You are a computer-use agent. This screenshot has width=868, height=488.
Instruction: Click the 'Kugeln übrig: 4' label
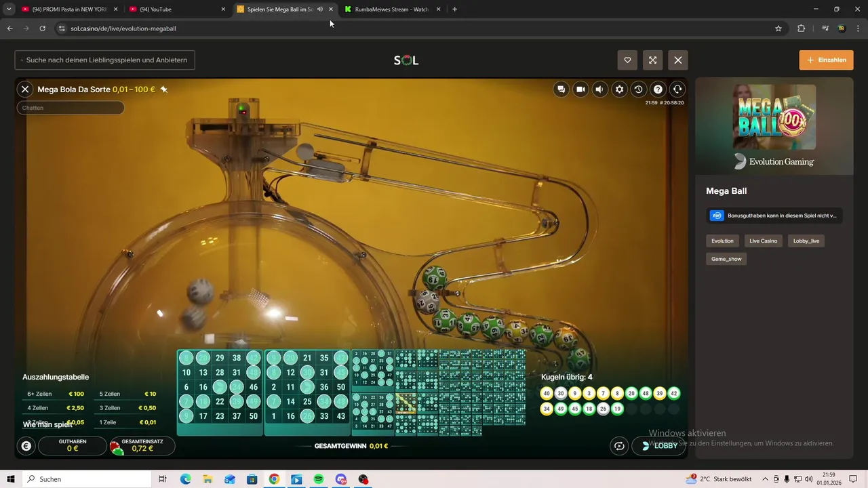(567, 377)
